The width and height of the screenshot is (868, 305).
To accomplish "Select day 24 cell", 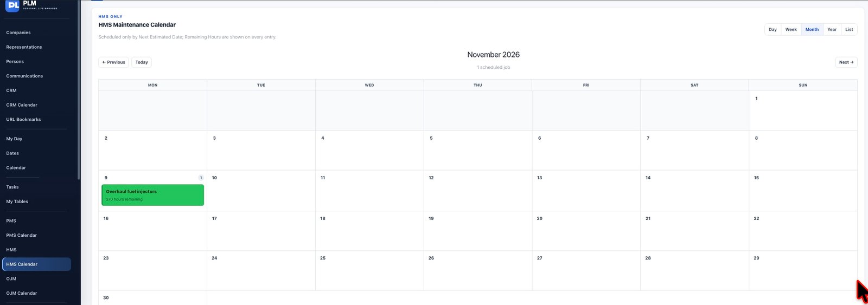I will [261, 270].
